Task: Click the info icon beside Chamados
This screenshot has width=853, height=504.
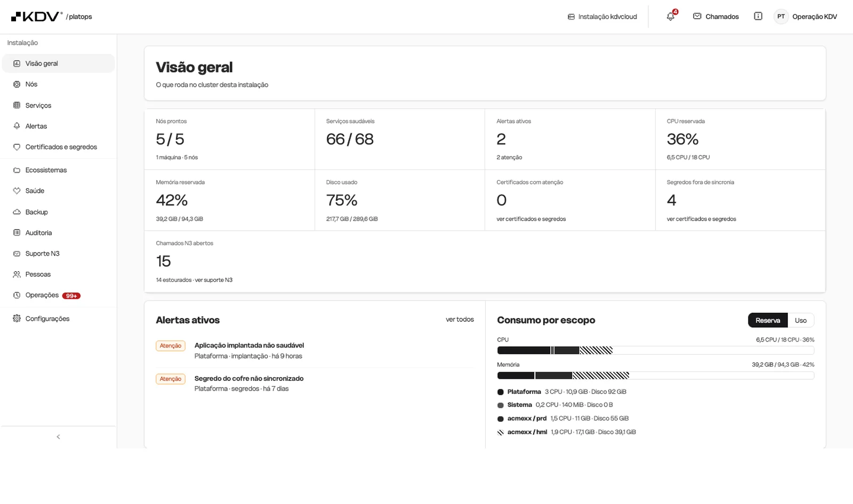Action: coord(758,17)
